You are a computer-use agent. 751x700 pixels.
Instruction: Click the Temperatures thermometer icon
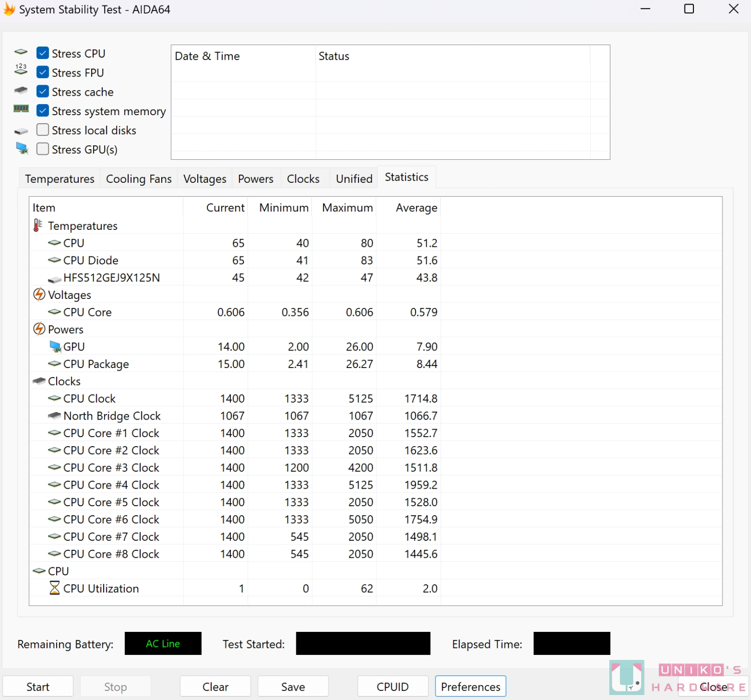click(x=38, y=225)
